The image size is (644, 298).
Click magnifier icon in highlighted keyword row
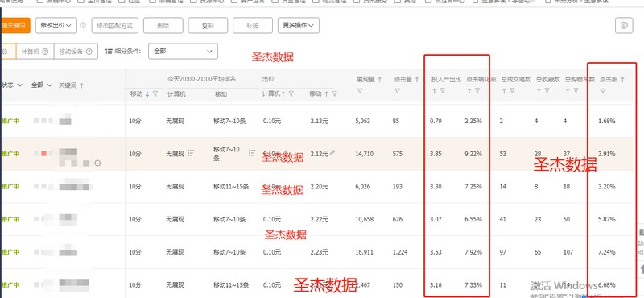(x=97, y=163)
